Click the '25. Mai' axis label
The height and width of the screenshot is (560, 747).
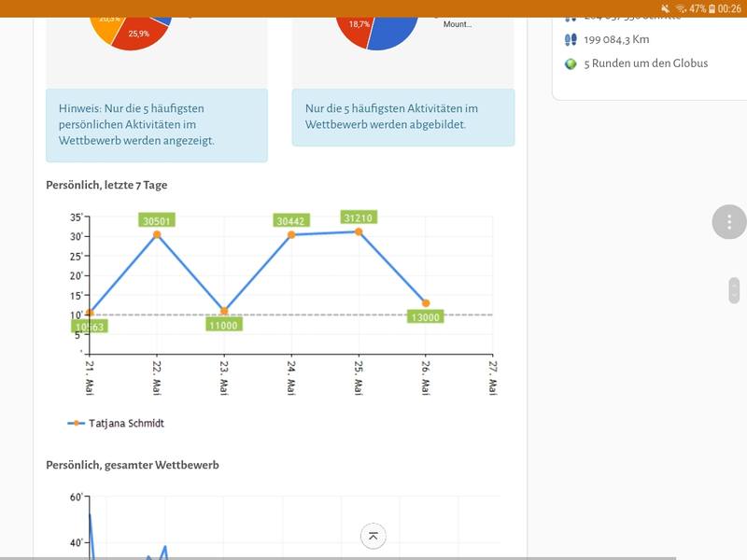pos(359,378)
